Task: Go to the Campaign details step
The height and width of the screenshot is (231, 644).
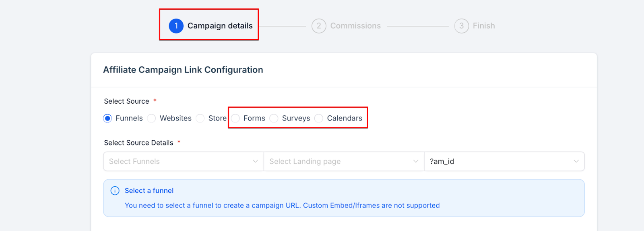Action: pos(220,26)
